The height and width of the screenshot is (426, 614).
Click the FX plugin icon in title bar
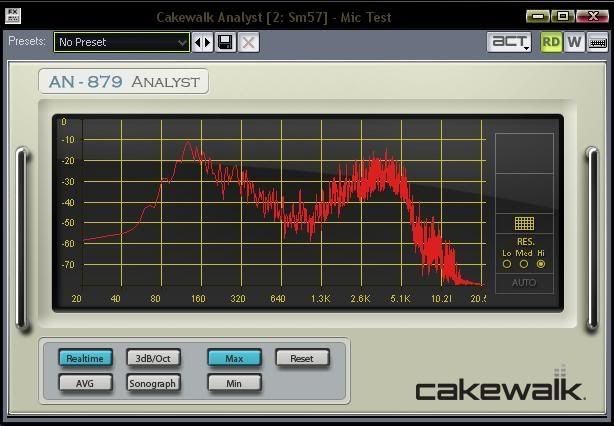point(13,16)
